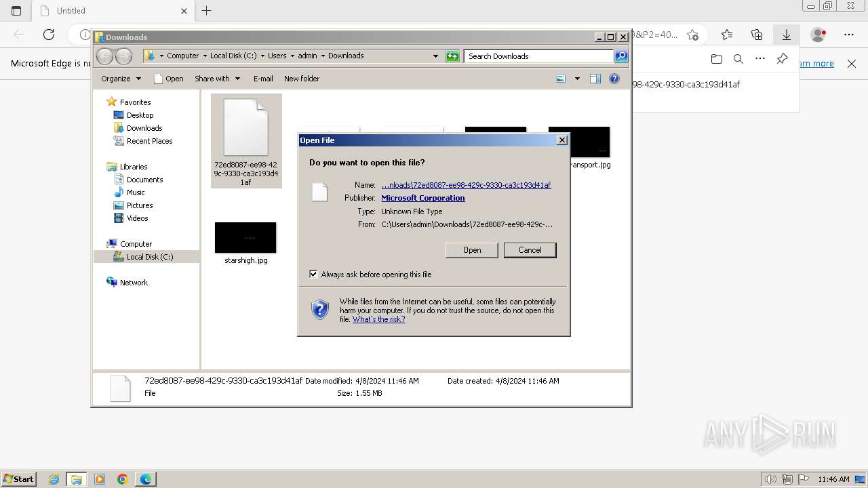The width and height of the screenshot is (868, 488).
Task: Click New folder in Explorer toolbar
Action: pos(302,79)
